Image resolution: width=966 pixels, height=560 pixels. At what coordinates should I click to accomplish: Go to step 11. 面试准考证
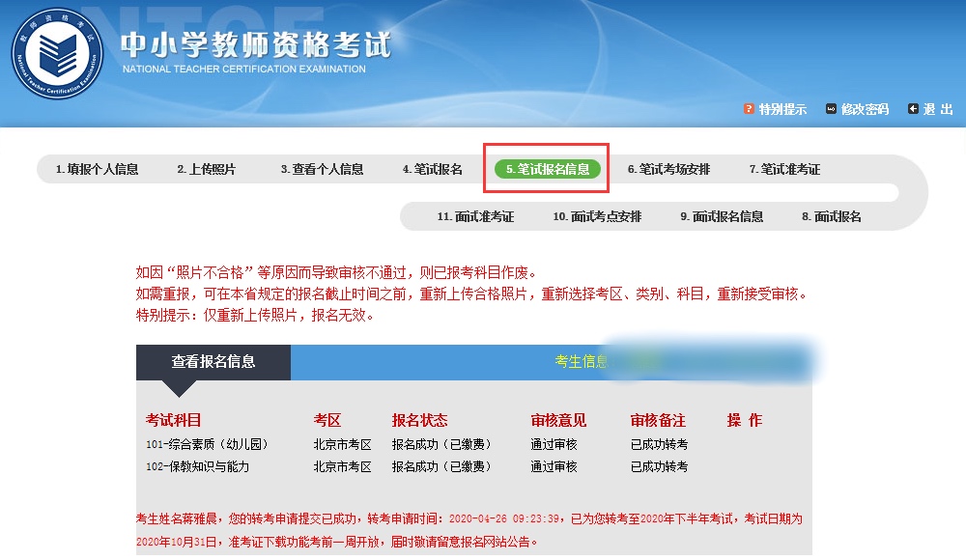(475, 216)
